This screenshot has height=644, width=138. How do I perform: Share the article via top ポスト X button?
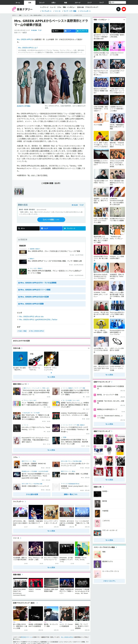click(57, 31)
